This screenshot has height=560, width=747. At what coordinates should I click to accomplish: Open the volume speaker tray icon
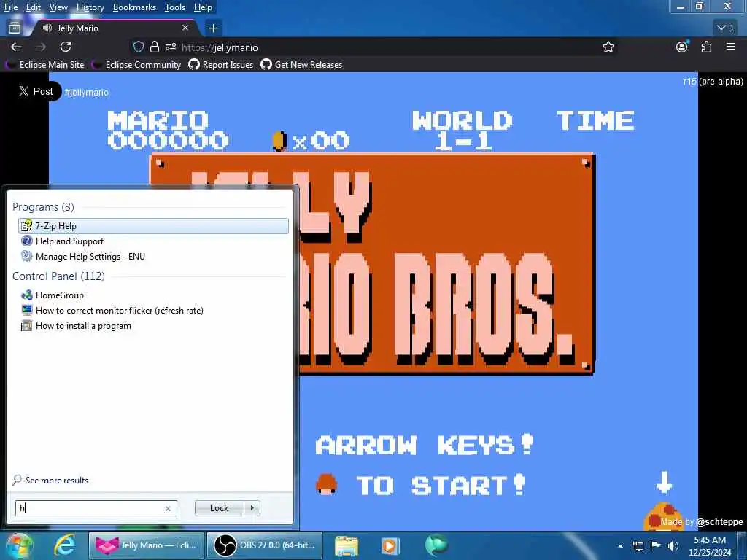click(673, 546)
